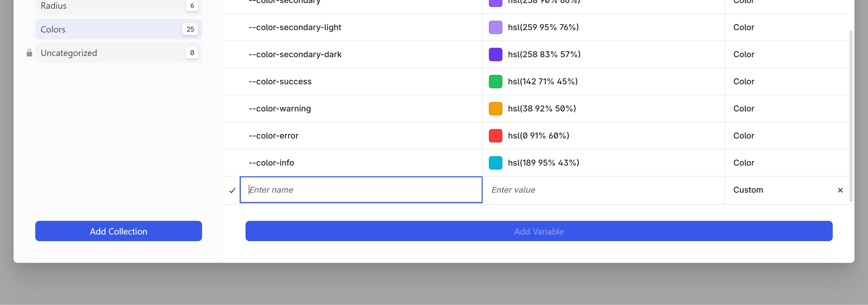Click the --color-info cyan swatch
This screenshot has width=868, height=305.
(x=495, y=163)
